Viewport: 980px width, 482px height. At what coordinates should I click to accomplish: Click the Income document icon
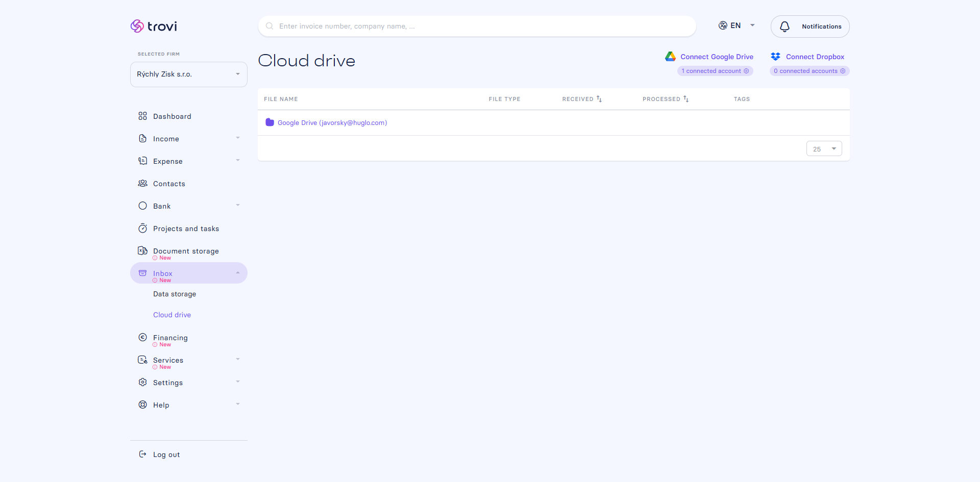click(x=142, y=139)
